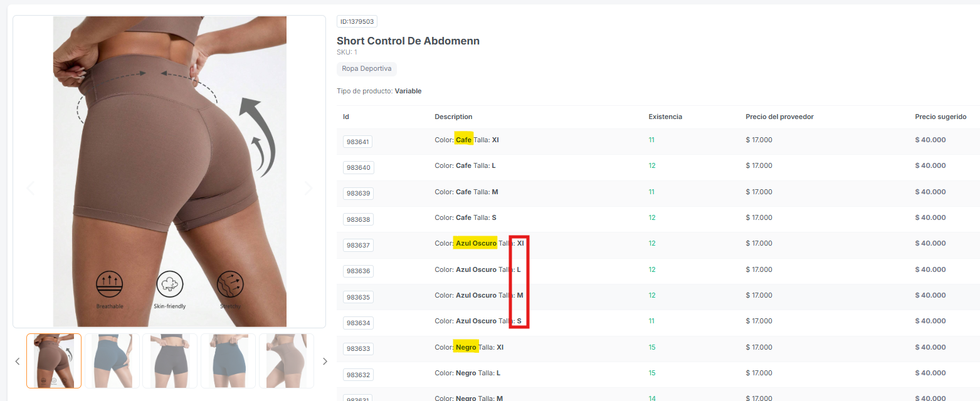Click stock value 11 in row 983634
The height and width of the screenshot is (401, 980).
coord(651,321)
